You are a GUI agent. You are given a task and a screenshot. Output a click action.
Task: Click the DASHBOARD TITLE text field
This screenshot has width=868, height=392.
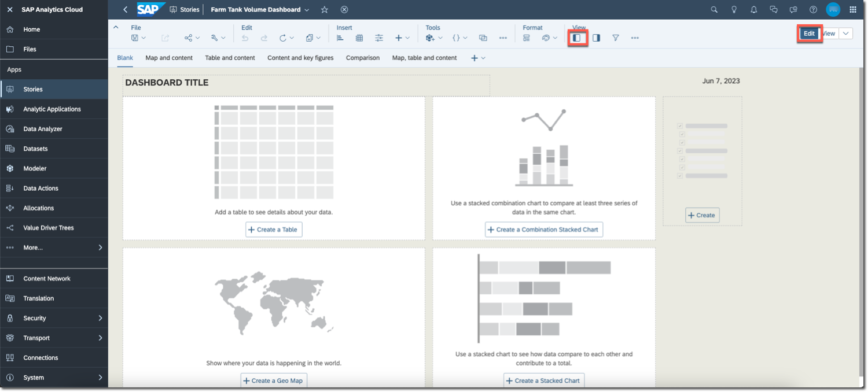306,85
